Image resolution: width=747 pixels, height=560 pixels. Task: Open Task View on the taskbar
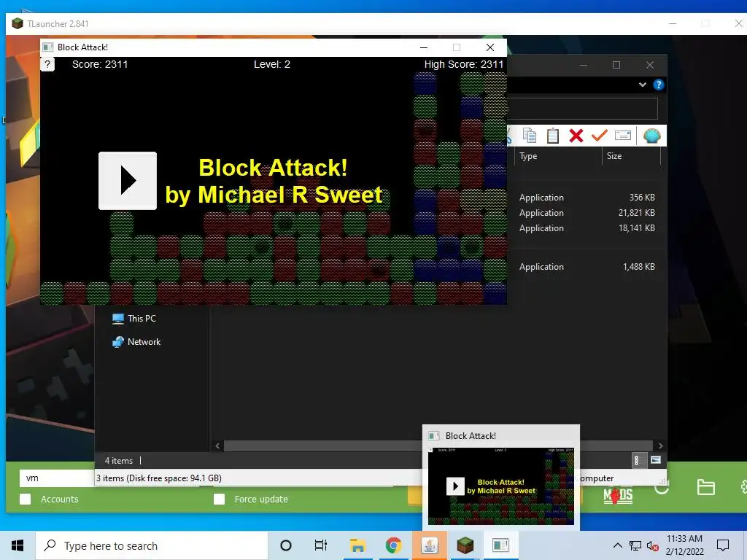[x=321, y=545]
